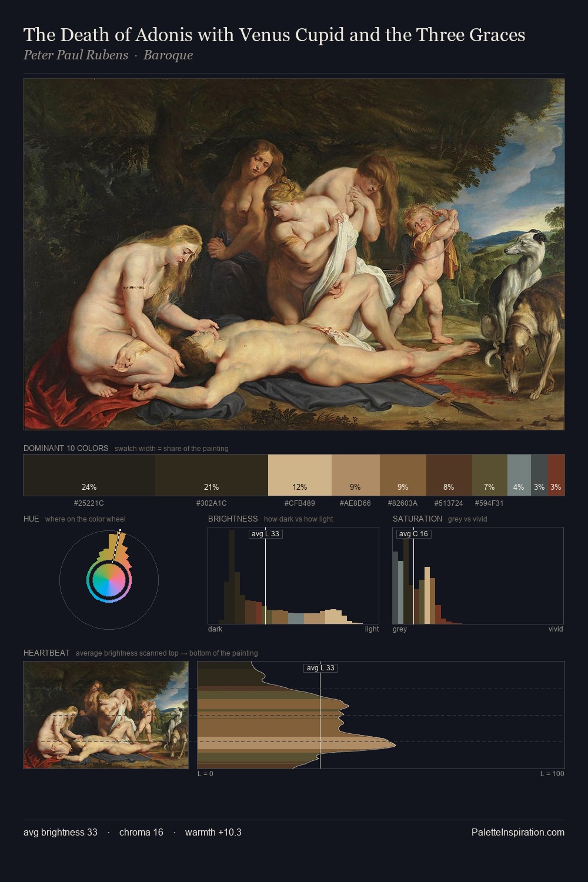588x882 pixels.
Task: Choose the 4% grey-blue swatch
Action: [519, 475]
